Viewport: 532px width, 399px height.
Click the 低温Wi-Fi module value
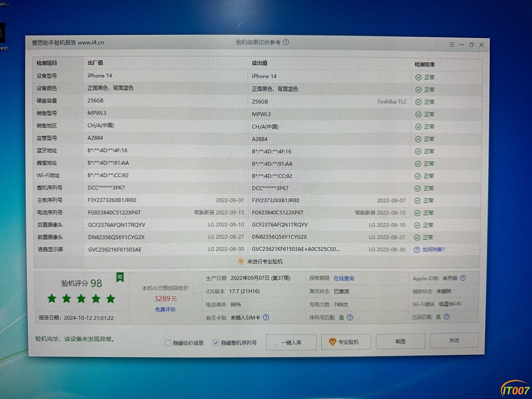tap(450, 304)
